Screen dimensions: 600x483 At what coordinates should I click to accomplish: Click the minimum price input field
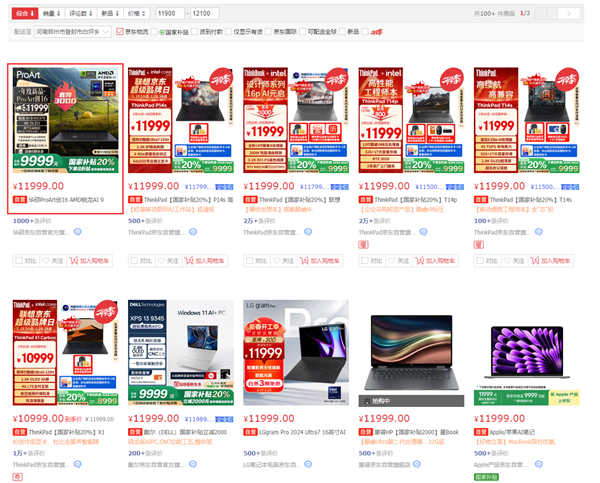coord(170,13)
